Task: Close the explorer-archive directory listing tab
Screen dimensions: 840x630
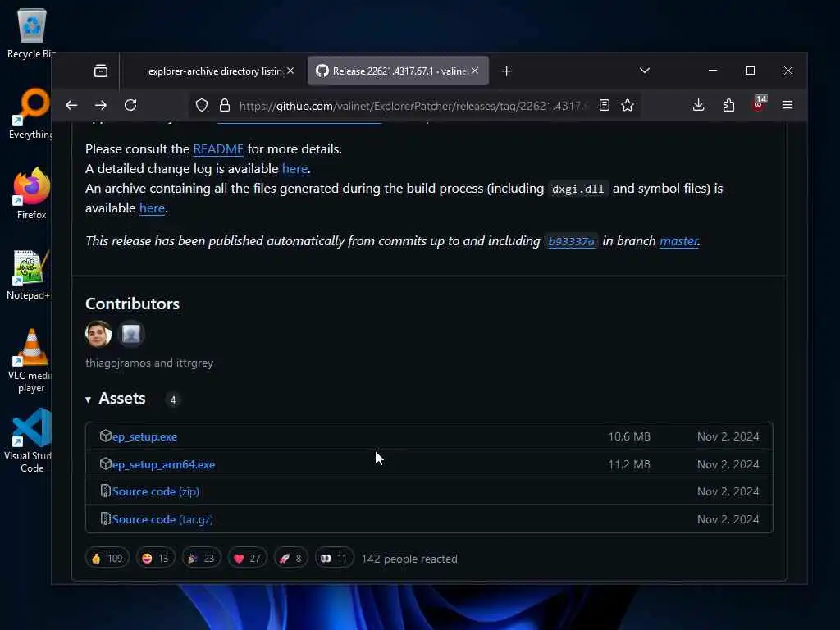Action: point(290,71)
